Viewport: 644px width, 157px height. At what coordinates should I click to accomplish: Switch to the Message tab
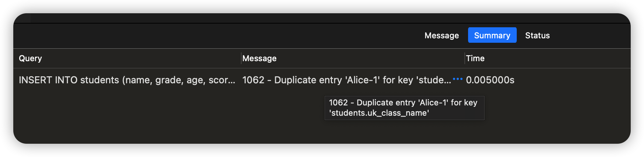click(x=442, y=35)
